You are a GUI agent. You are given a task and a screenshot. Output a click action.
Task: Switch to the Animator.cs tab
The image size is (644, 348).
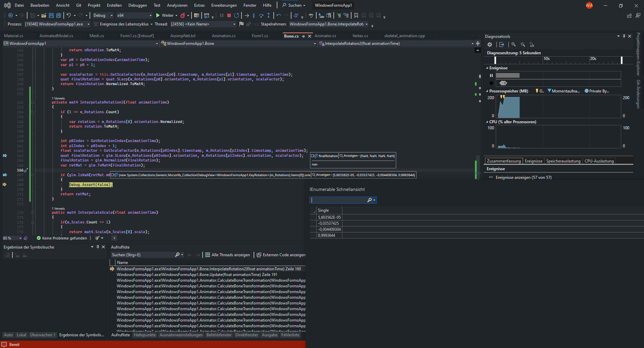[x=325, y=36]
